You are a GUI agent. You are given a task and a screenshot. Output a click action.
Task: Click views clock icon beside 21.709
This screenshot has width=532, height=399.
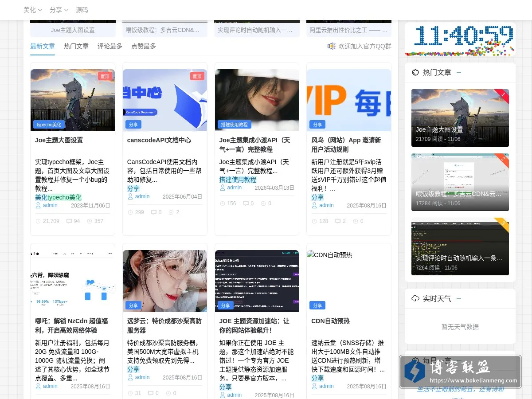38,221
